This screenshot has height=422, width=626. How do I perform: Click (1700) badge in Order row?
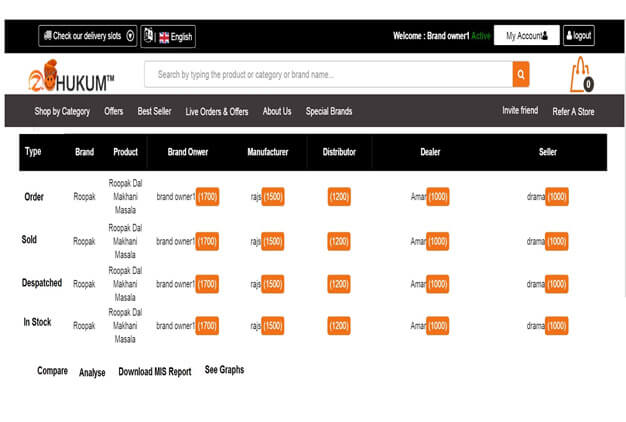point(208,196)
